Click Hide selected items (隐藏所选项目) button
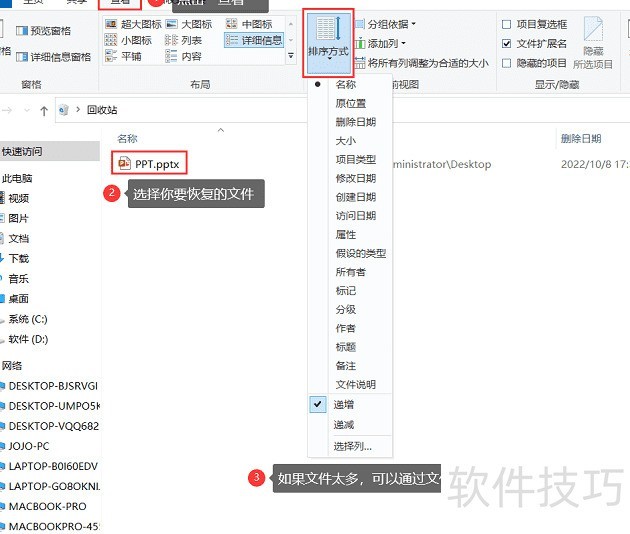Screen dimensions: 630x534 tap(593, 42)
